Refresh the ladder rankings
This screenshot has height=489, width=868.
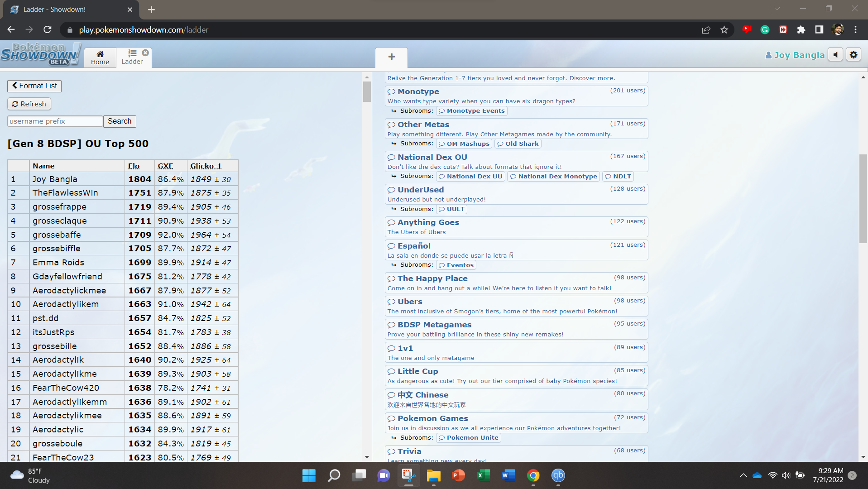coord(29,104)
